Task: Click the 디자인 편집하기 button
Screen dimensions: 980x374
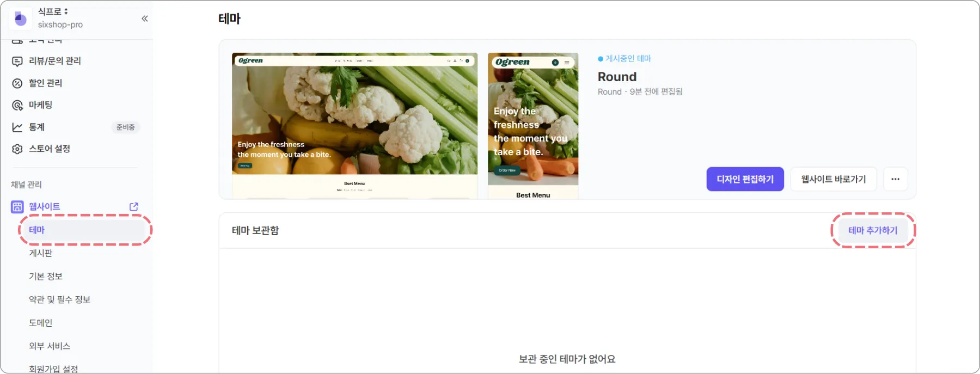Action: click(745, 179)
